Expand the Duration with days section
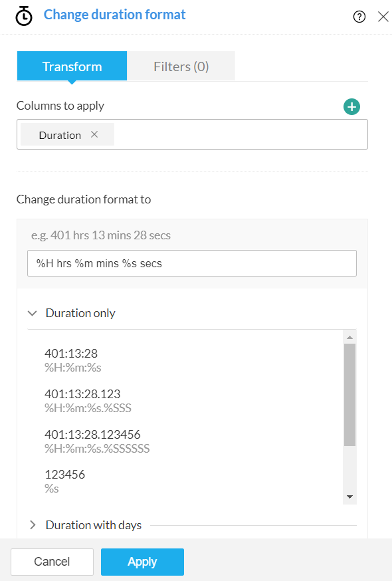392x581 pixels. [x=33, y=525]
